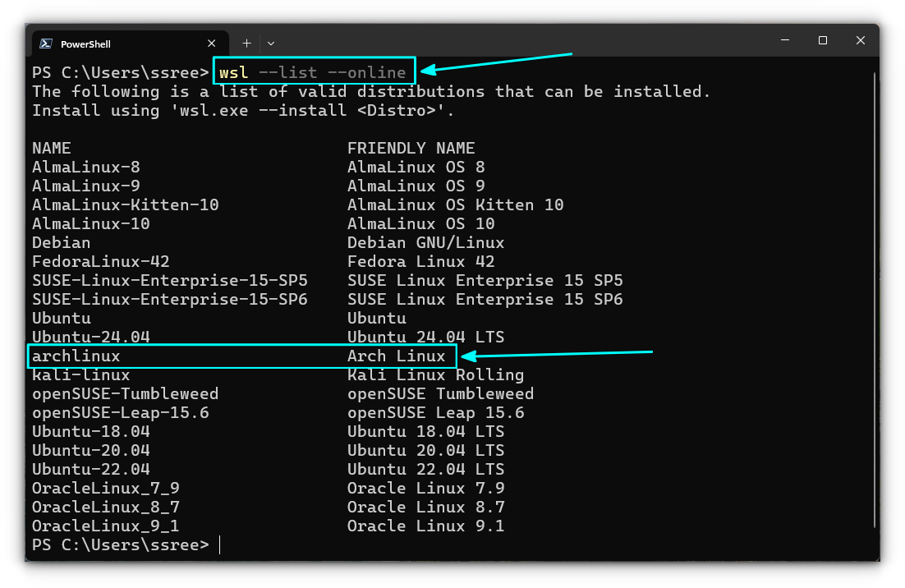The image size is (905, 588).
Task: Click the archlinux entry in the list
Action: point(71,356)
